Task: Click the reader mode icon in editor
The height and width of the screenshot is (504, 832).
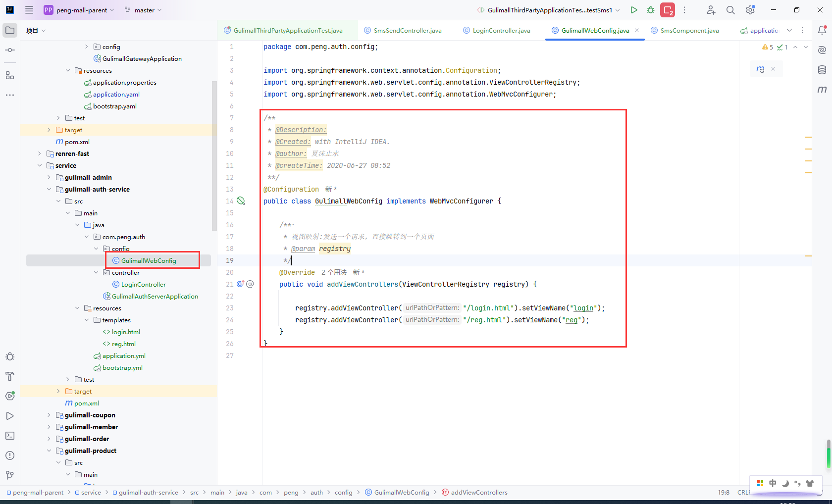Action: (x=760, y=69)
